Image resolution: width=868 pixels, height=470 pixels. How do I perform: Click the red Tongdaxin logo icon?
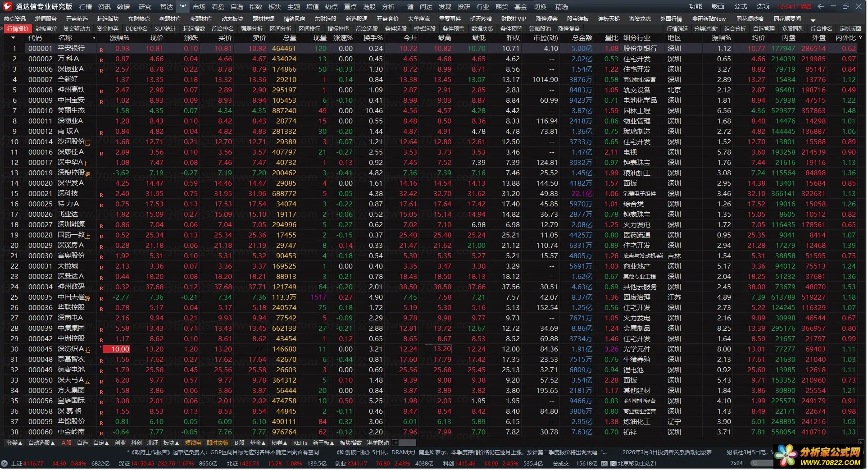[x=8, y=6]
